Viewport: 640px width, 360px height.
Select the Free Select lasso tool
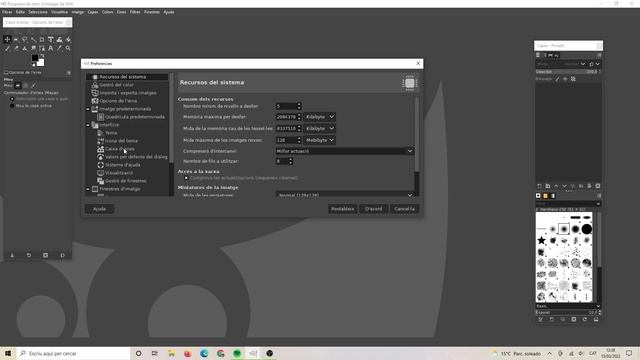[x=24, y=40]
